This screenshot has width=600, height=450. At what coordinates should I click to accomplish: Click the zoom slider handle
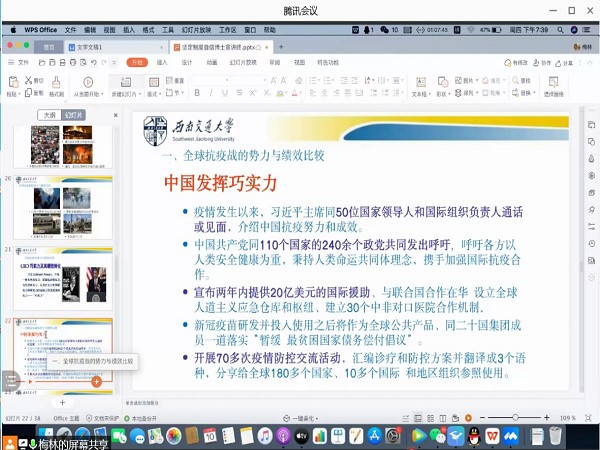pos(515,417)
